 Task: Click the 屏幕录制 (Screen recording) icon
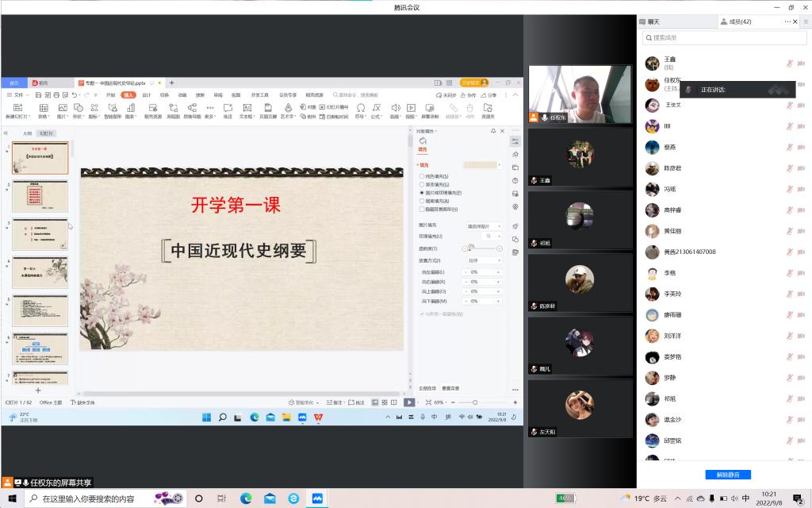pos(431,108)
